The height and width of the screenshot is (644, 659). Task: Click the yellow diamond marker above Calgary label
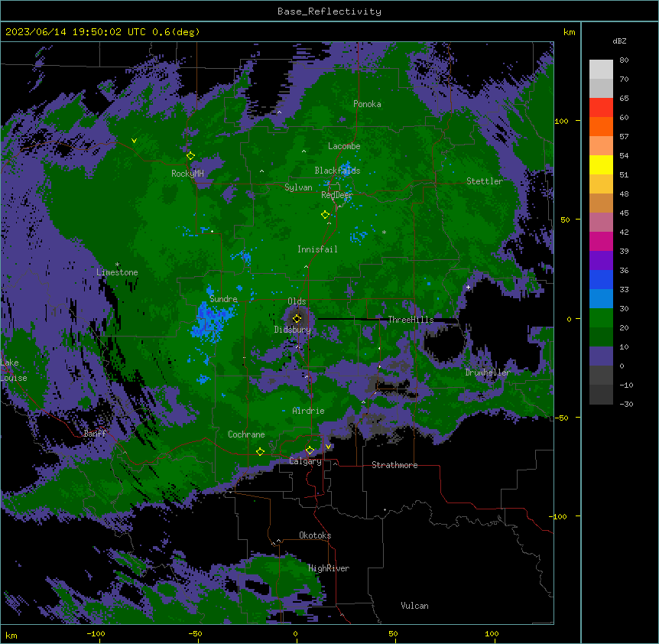pyautogui.click(x=310, y=450)
